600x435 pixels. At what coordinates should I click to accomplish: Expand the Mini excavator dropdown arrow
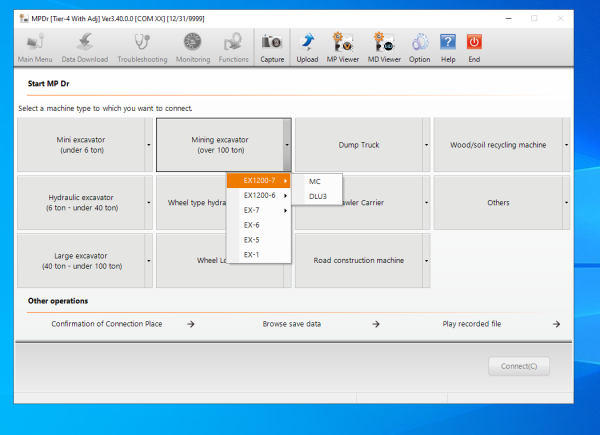pyautogui.click(x=148, y=145)
